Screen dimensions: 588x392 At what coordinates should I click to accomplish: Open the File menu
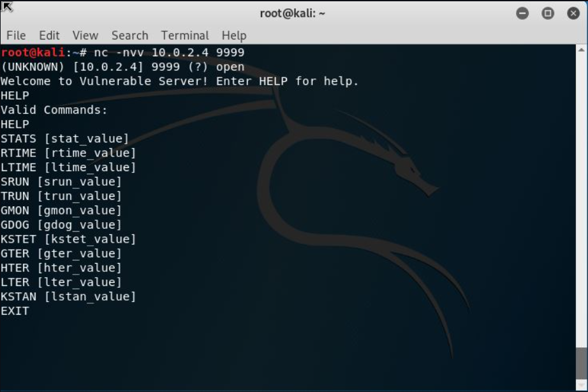click(16, 36)
